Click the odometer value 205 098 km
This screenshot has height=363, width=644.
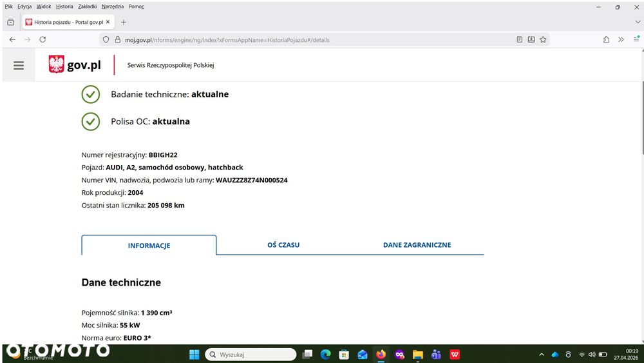(x=166, y=205)
